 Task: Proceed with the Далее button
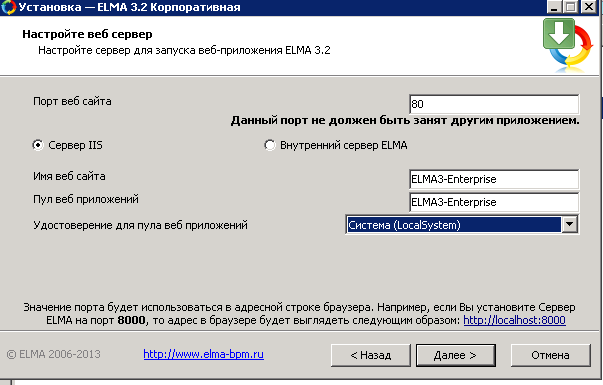(x=456, y=355)
